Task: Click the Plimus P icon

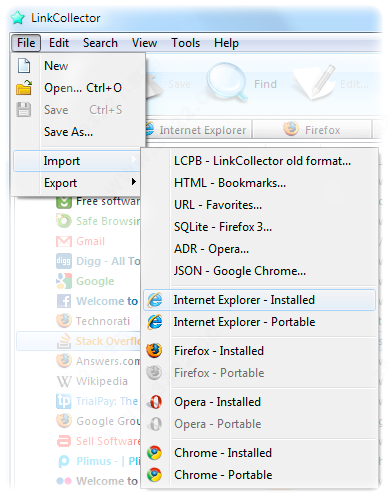Action: pyautogui.click(x=64, y=461)
